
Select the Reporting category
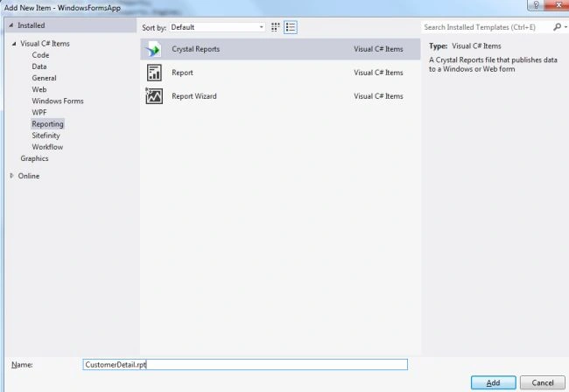[x=47, y=124]
